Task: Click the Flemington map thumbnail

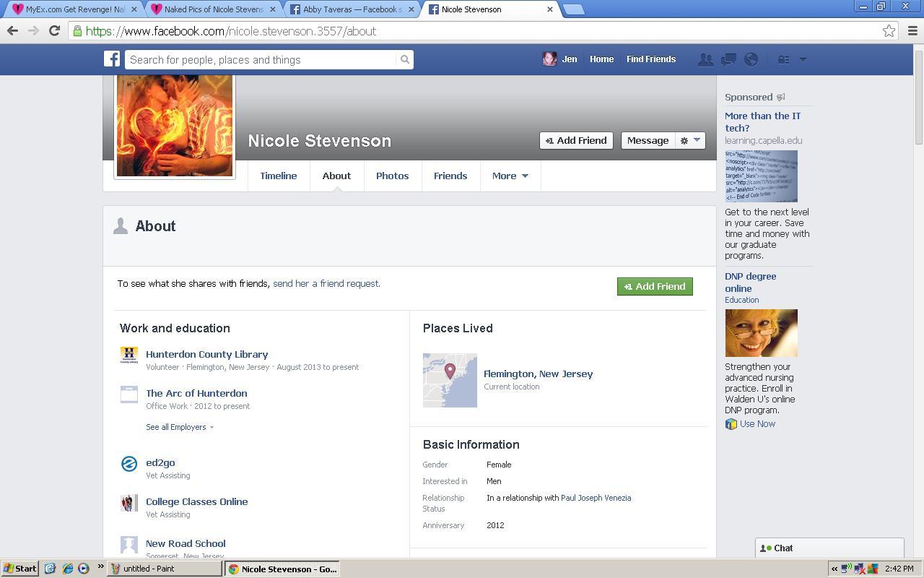Action: pos(450,380)
